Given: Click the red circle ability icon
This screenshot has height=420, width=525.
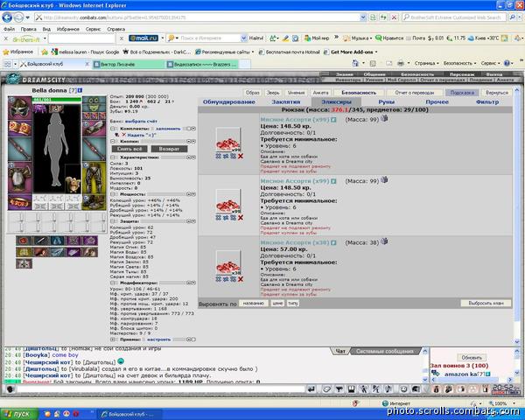Looking at the screenshot, I should coord(24,241).
